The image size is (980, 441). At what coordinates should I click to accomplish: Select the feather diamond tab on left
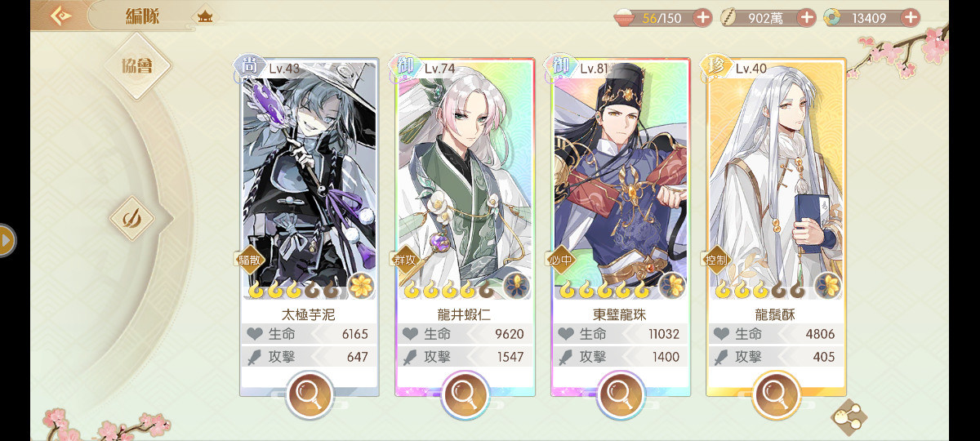click(x=131, y=218)
